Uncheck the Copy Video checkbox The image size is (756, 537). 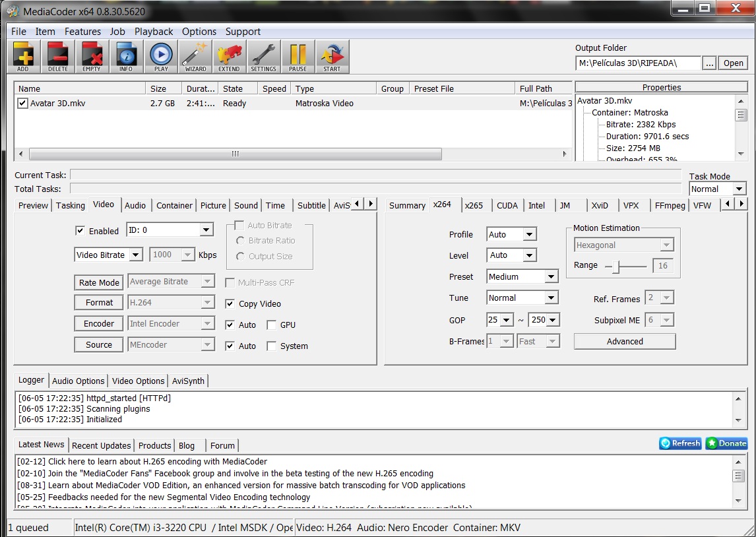[x=230, y=304]
